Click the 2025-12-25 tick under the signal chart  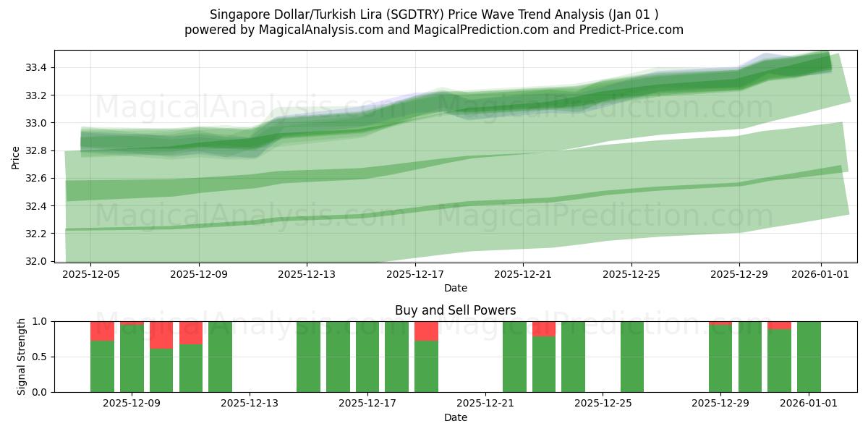(603, 404)
